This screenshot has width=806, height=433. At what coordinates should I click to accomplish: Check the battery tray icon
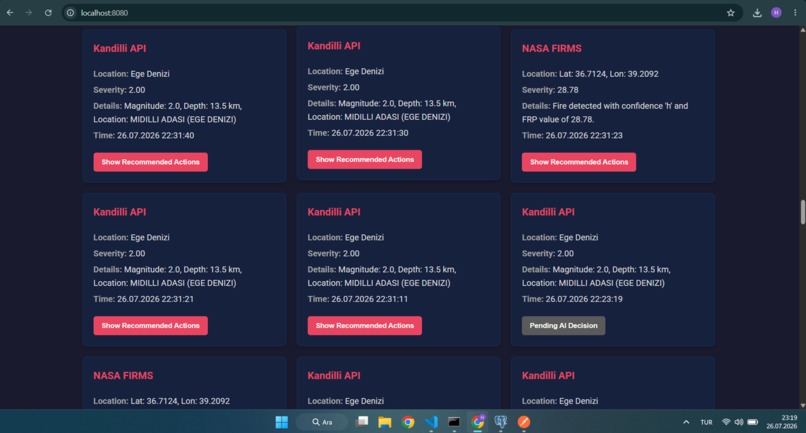coord(753,422)
